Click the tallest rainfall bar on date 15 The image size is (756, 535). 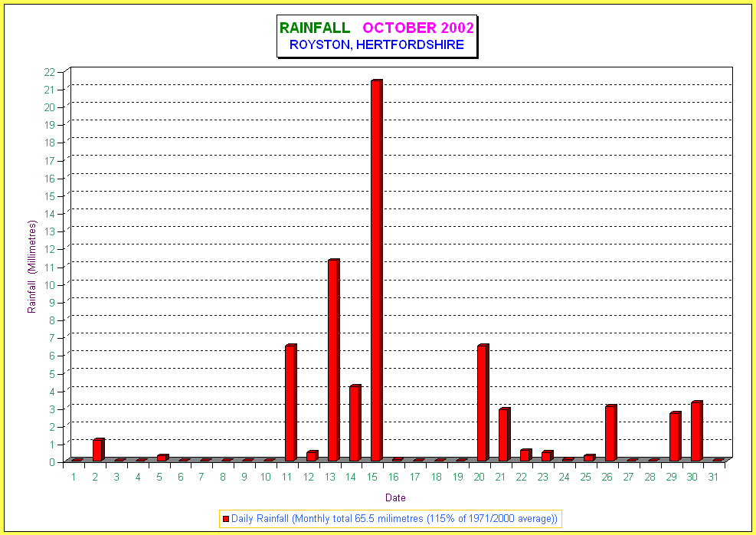[x=376, y=271]
